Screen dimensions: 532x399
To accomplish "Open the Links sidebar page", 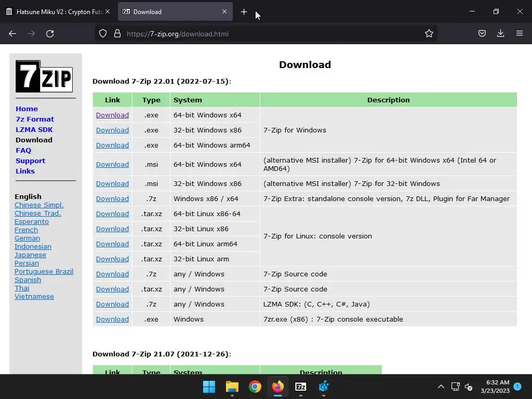I will click(25, 171).
